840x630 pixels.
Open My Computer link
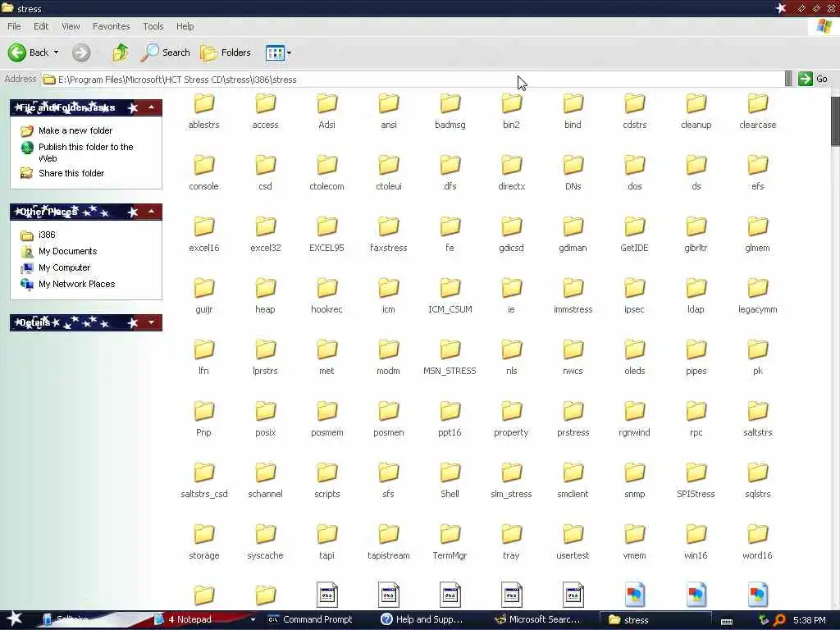[64, 267]
